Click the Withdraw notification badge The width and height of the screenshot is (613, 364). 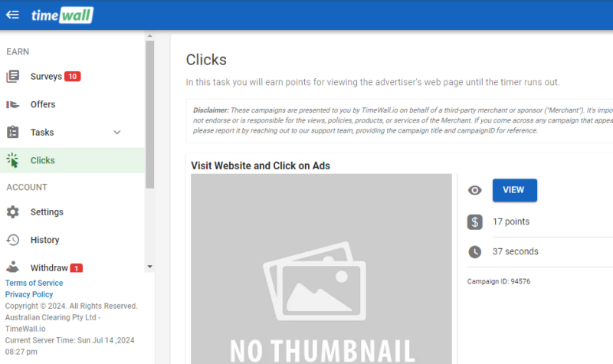point(77,268)
